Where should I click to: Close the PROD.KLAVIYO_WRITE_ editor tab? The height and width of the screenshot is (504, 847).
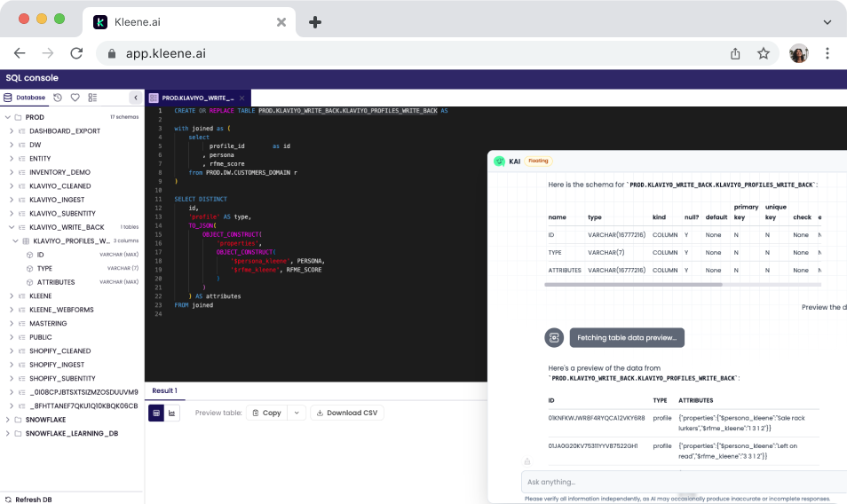point(242,98)
